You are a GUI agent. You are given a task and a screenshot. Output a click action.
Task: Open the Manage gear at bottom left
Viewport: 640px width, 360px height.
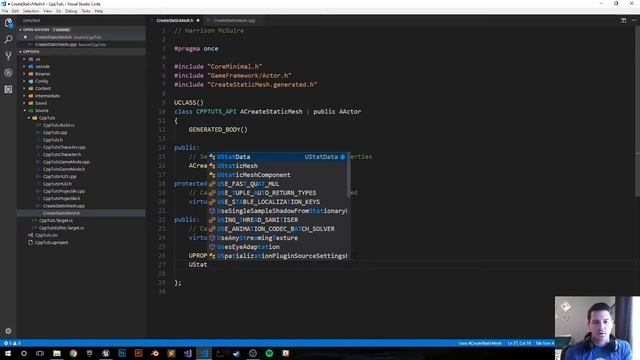pyautogui.click(x=8, y=331)
